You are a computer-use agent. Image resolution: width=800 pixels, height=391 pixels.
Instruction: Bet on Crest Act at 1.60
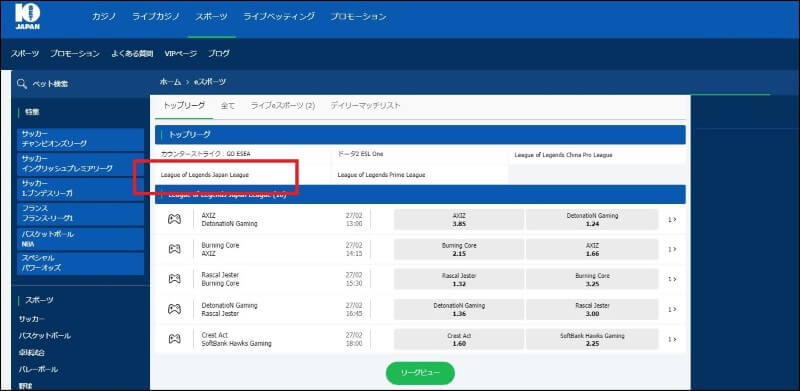pos(459,339)
